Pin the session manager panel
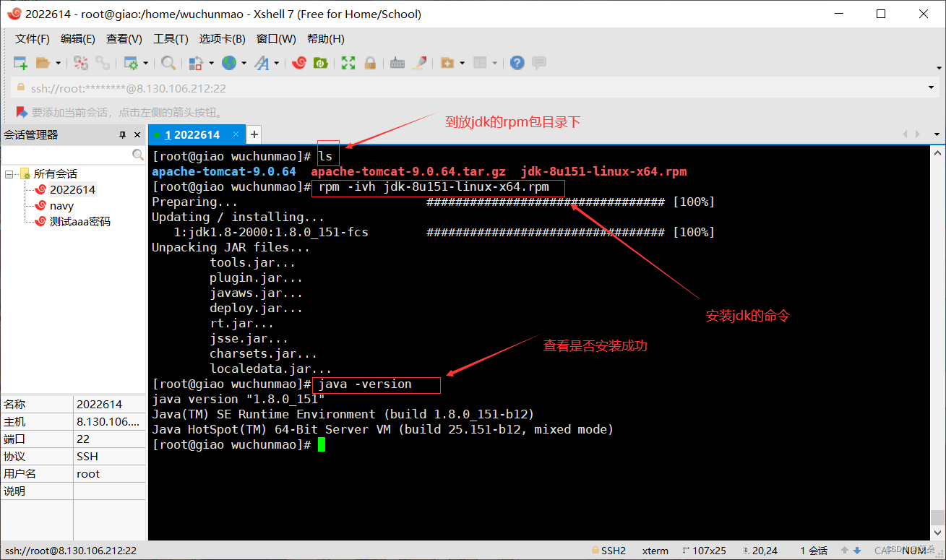 tap(123, 135)
